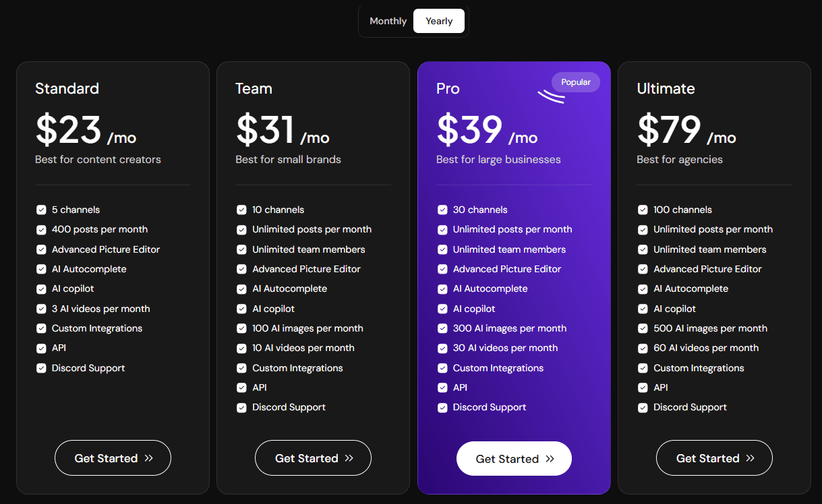Select the Yearly billing option
Image resolution: width=822 pixels, height=504 pixels.
pos(438,21)
